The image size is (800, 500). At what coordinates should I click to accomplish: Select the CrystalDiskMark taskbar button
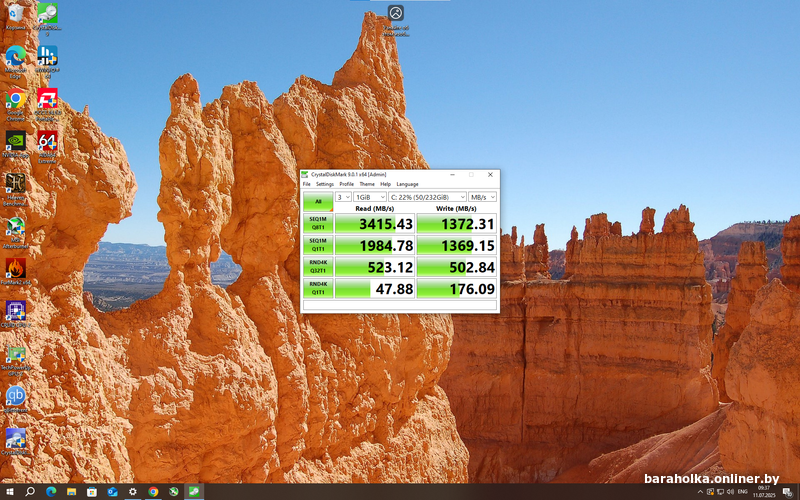click(x=194, y=492)
